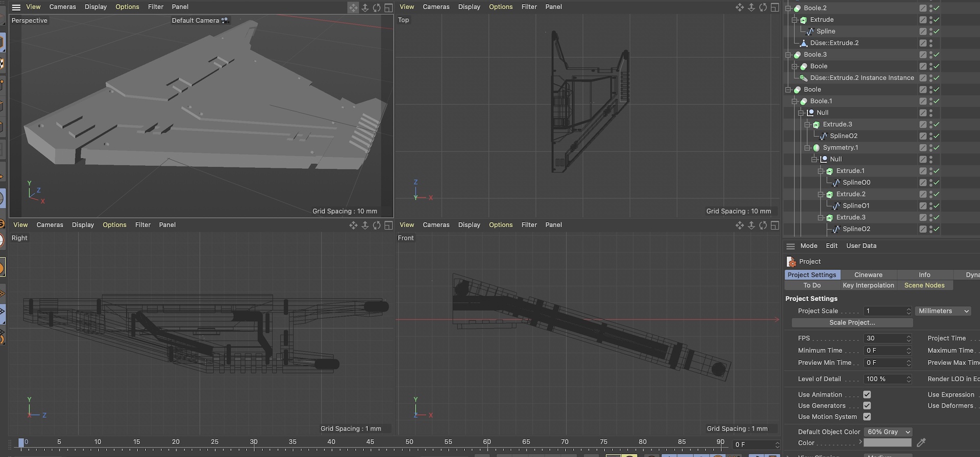Viewport: 980px width, 457px height.
Task: Click the move-camera icon in Front viewport
Action: click(739, 225)
